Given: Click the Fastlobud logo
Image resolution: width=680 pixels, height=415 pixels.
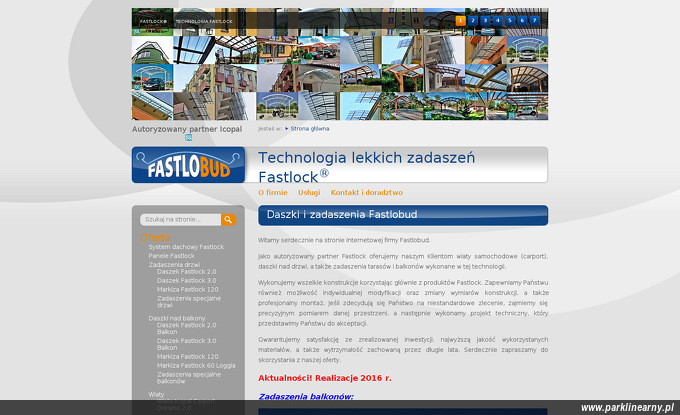Looking at the screenshot, I should coord(188,165).
